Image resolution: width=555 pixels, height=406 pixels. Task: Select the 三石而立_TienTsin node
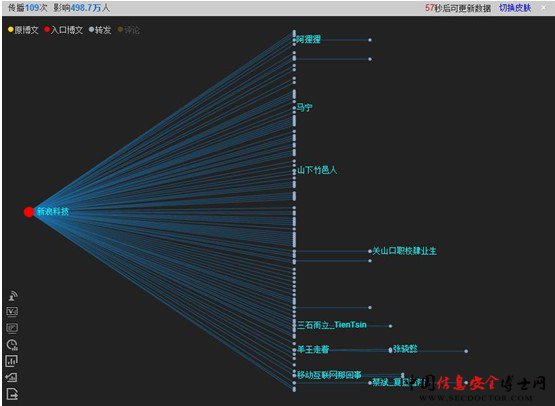coord(332,325)
